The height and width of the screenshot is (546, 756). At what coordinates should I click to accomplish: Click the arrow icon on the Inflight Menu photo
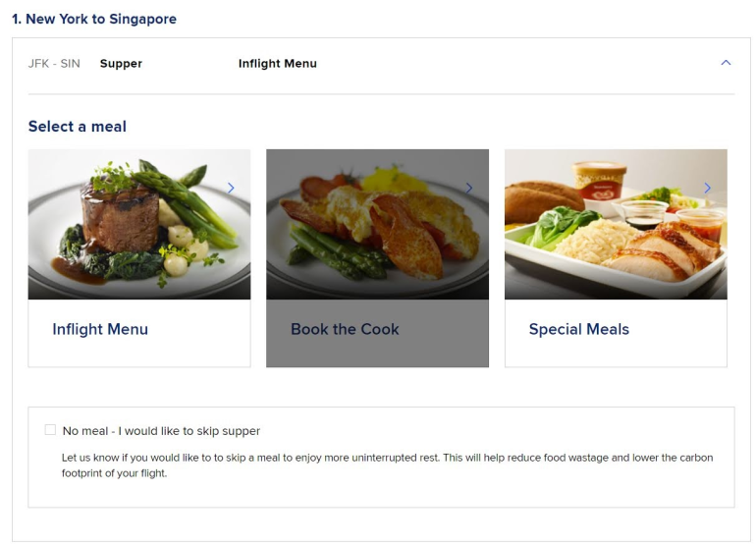click(231, 188)
